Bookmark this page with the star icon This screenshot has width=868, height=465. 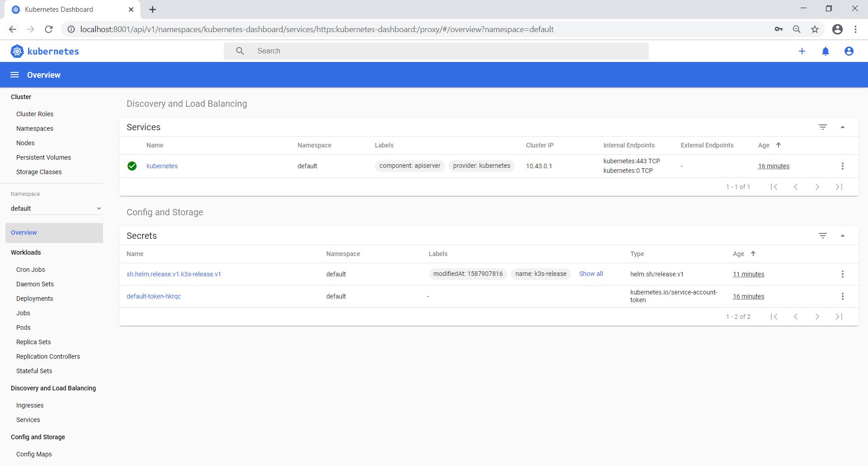pyautogui.click(x=815, y=29)
